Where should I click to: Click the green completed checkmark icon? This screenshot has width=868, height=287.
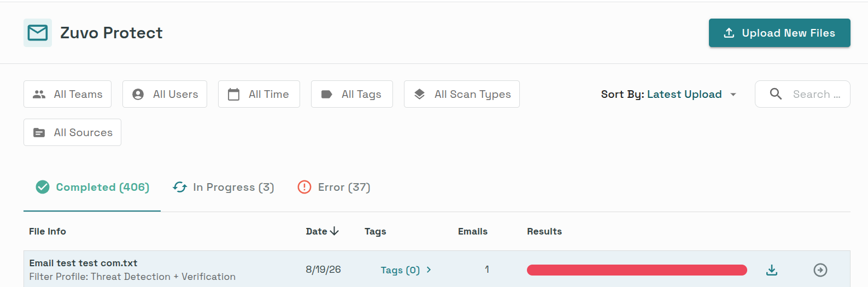coord(43,187)
